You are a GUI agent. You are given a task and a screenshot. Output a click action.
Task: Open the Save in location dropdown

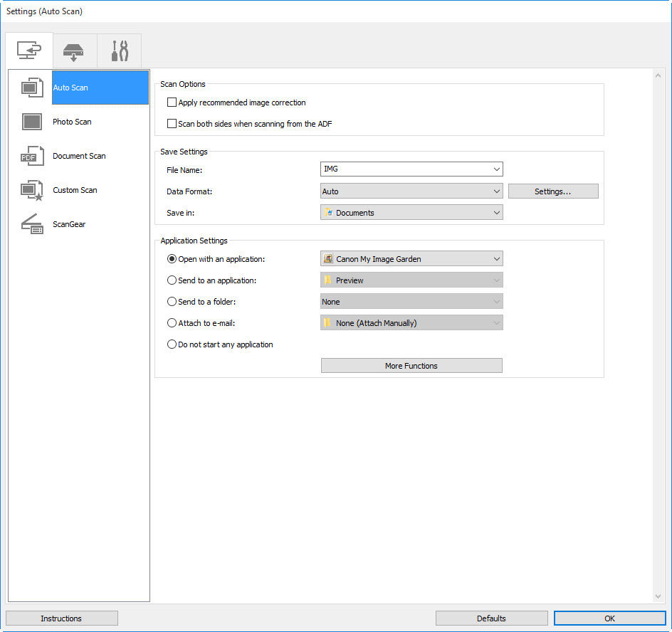point(498,212)
